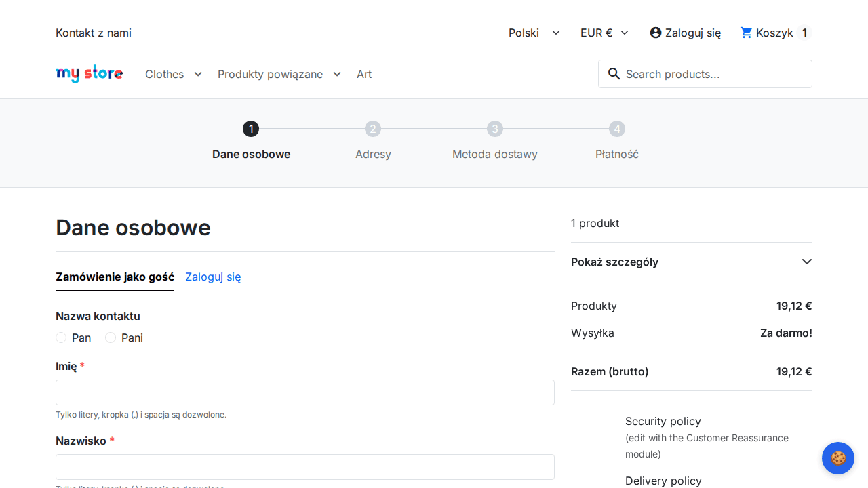Click step 4 Płatność

(617, 141)
